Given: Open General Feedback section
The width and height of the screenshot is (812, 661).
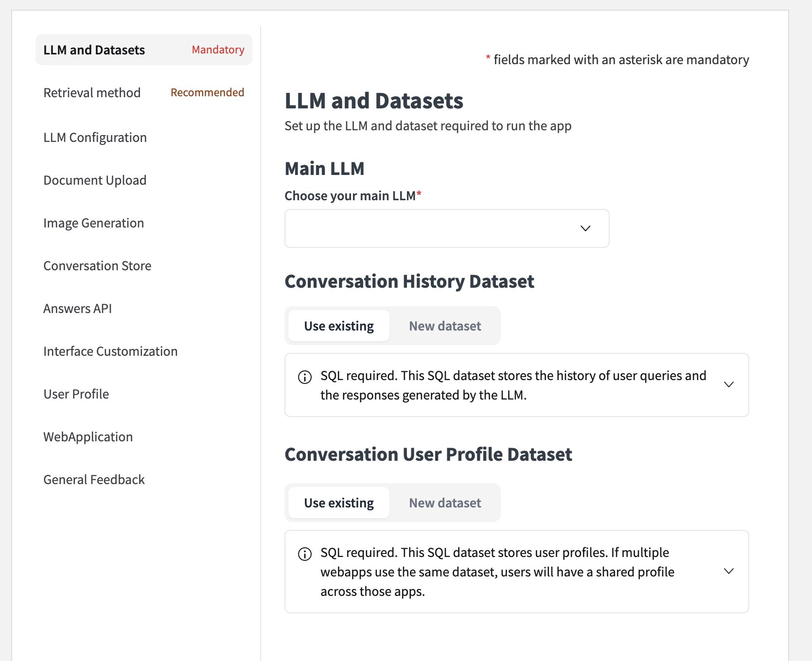Looking at the screenshot, I should (x=94, y=480).
